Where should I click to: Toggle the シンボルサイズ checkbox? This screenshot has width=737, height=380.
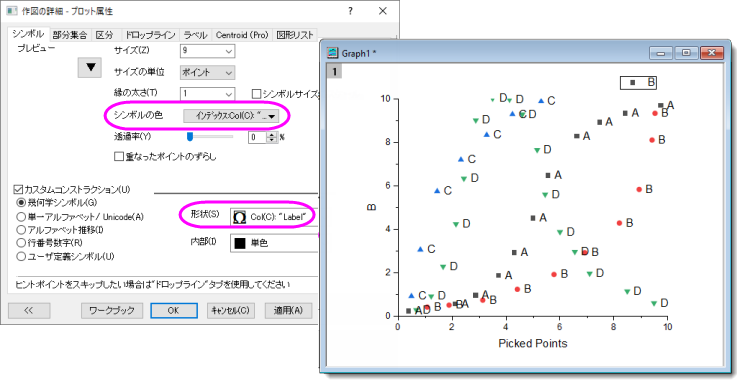pos(256,94)
